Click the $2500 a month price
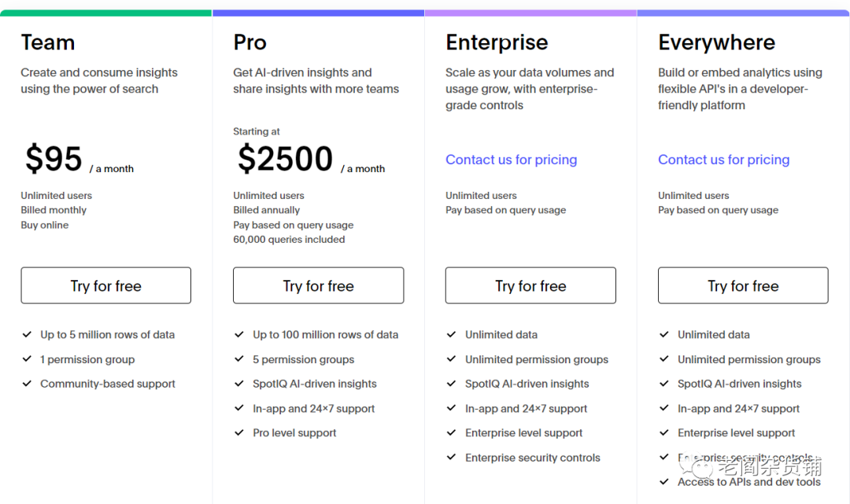The width and height of the screenshot is (850, 504). tap(285, 160)
